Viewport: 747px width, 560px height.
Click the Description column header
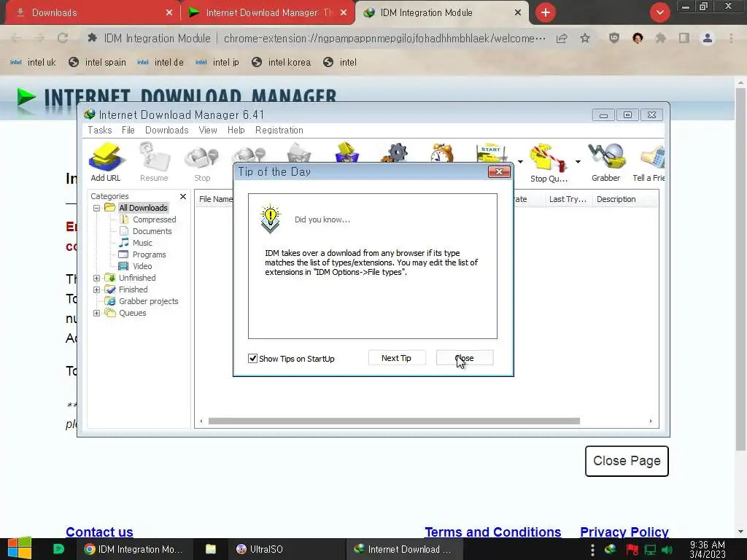tap(625, 199)
